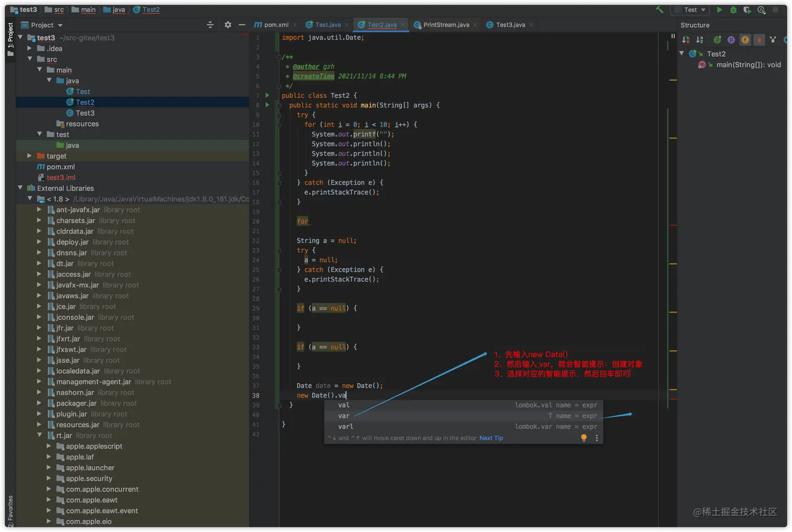This screenshot has width=792, height=532.
Task: Expand apple.applescript package
Action: [x=49, y=446]
